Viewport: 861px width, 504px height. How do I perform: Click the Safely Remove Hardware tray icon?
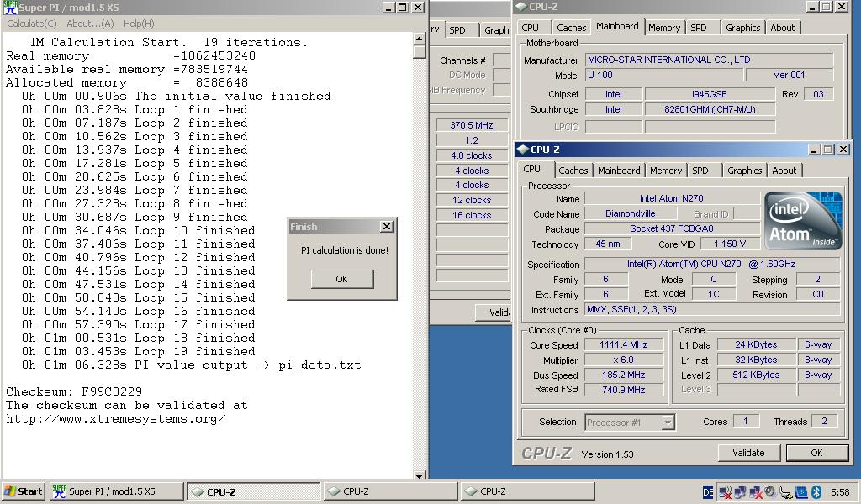click(786, 492)
